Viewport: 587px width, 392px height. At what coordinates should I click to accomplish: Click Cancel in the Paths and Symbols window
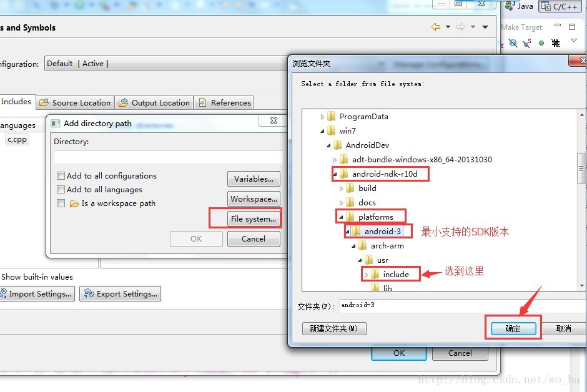(460, 353)
